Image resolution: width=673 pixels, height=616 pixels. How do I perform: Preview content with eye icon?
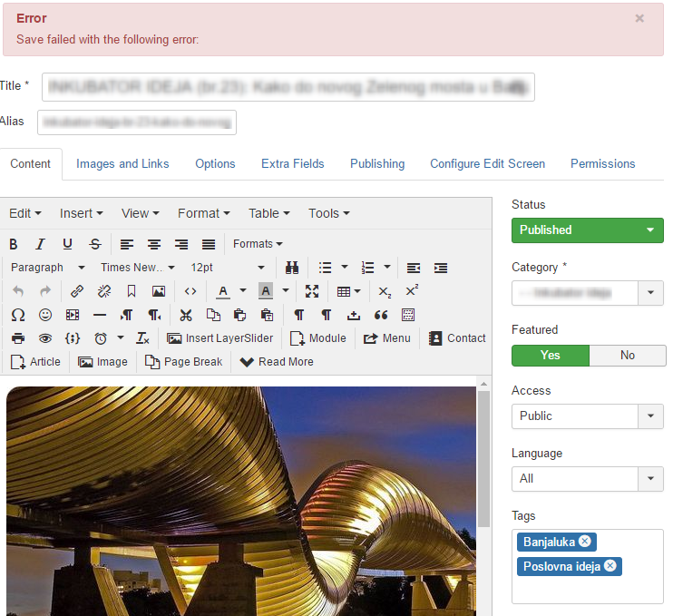[45, 338]
